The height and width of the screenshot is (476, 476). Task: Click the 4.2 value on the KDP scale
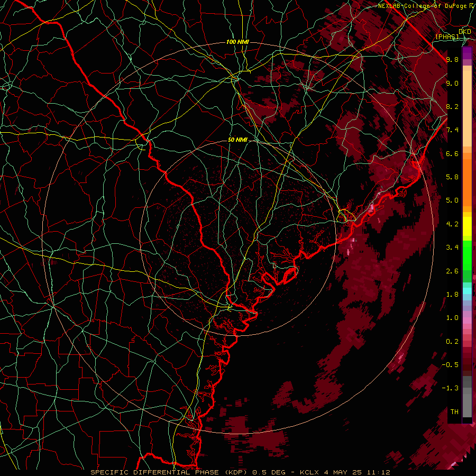452,224
